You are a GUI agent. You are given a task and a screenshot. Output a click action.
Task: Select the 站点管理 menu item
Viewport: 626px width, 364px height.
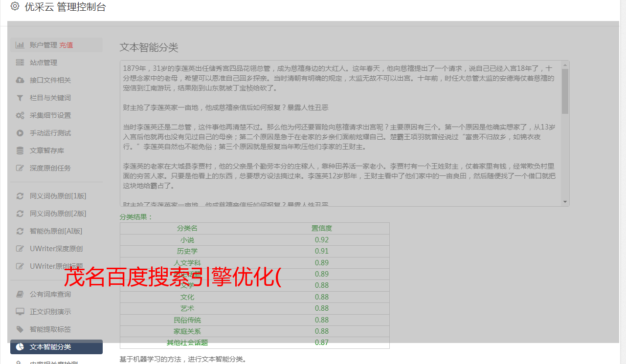coord(56,63)
